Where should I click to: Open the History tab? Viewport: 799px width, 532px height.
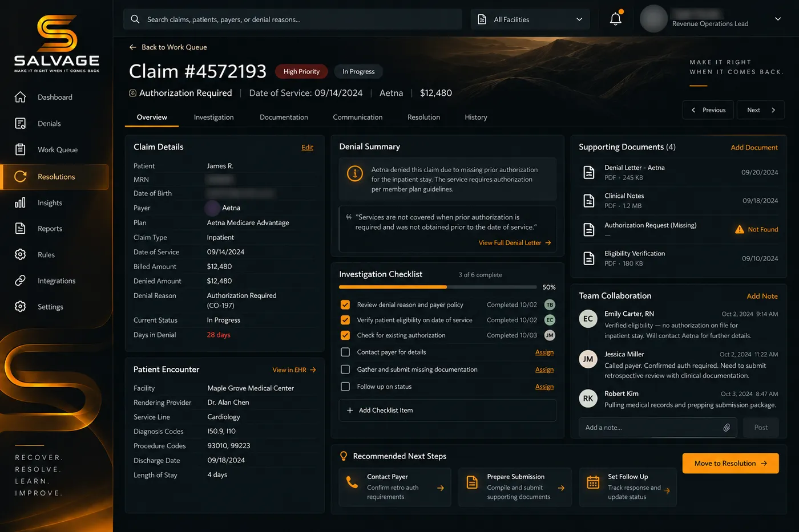[x=476, y=117]
